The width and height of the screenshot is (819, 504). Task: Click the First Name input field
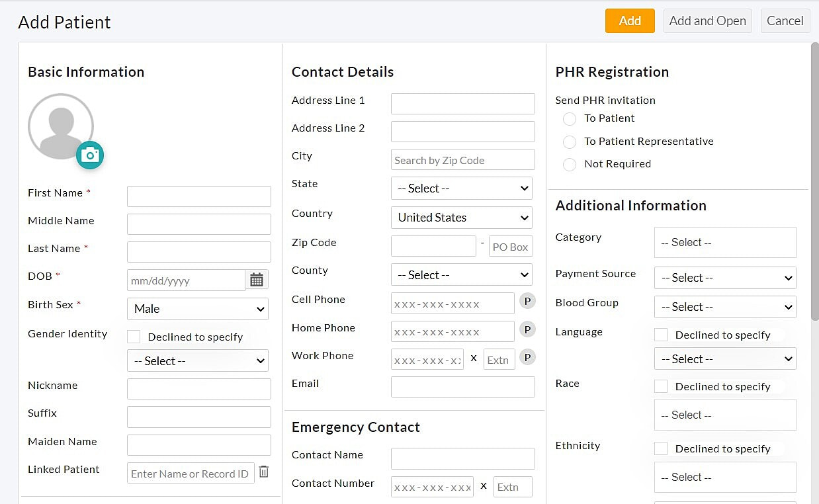[x=199, y=196]
